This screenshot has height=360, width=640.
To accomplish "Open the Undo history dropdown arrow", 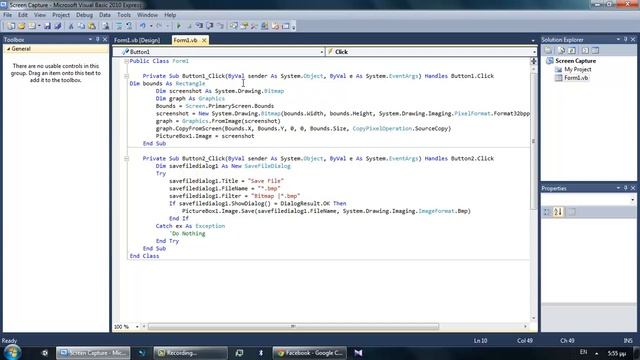I will [x=151, y=26].
